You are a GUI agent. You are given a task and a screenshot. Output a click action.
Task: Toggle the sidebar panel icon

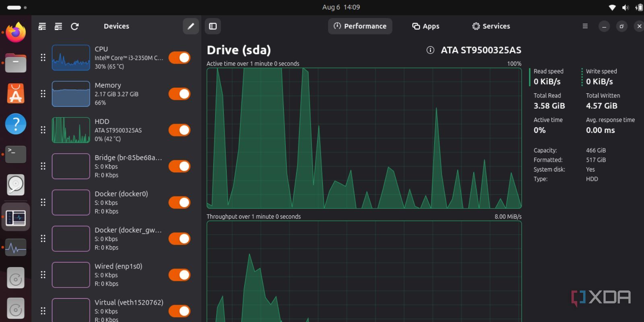click(213, 26)
